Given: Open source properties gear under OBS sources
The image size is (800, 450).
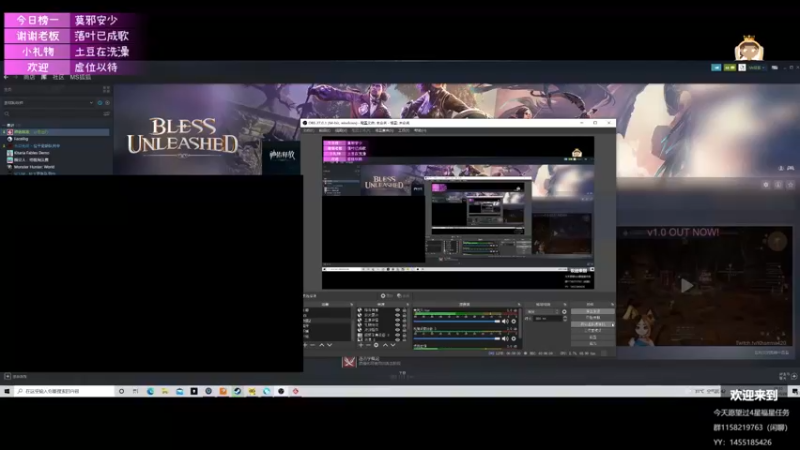Looking at the screenshot, I should tap(376, 345).
